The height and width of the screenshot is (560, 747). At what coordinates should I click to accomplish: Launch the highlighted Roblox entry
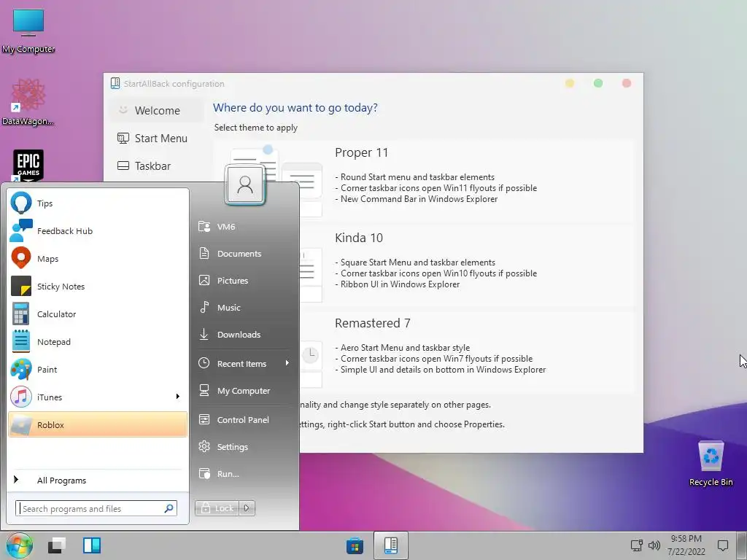98,425
